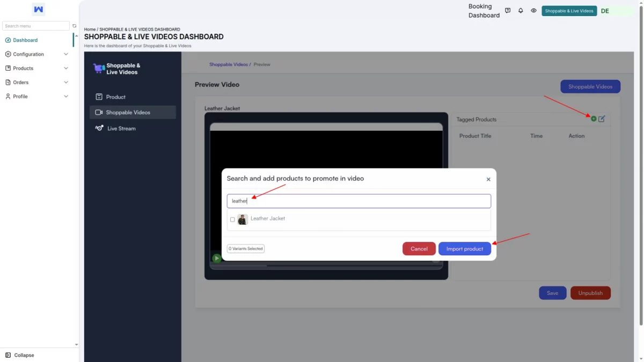
Task: Click the Collapse label at bottom left
Action: point(24,355)
